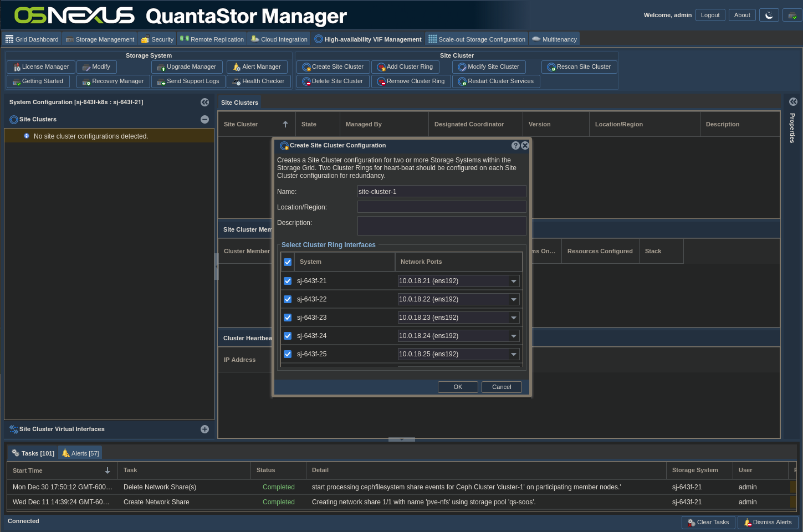Viewport: 803px width, 532px height.
Task: Open network port dropdown for sj-643f-25
Action: pyautogui.click(x=514, y=355)
